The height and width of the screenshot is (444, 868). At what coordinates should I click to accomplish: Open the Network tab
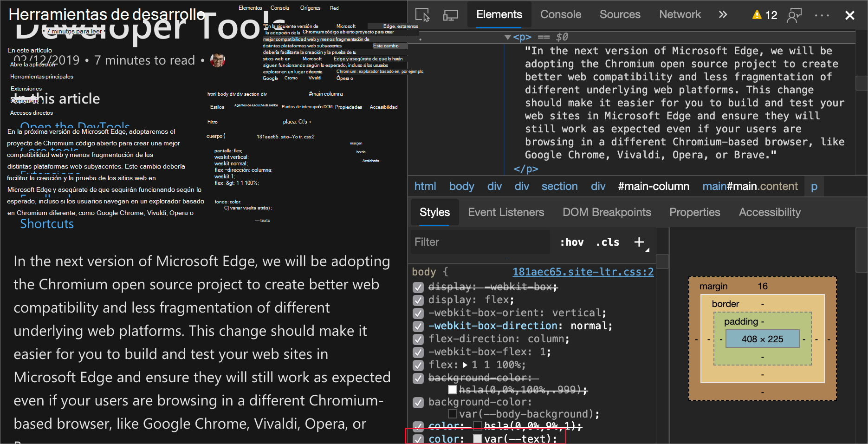(680, 14)
